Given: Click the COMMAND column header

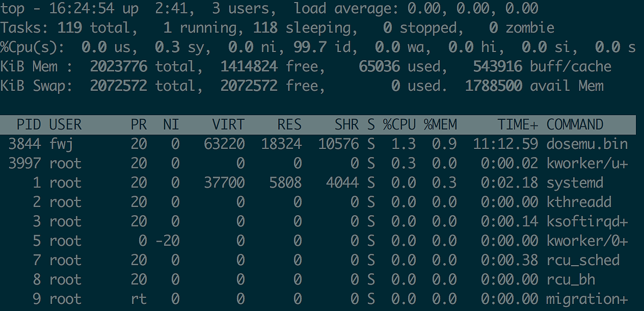Looking at the screenshot, I should [x=575, y=124].
